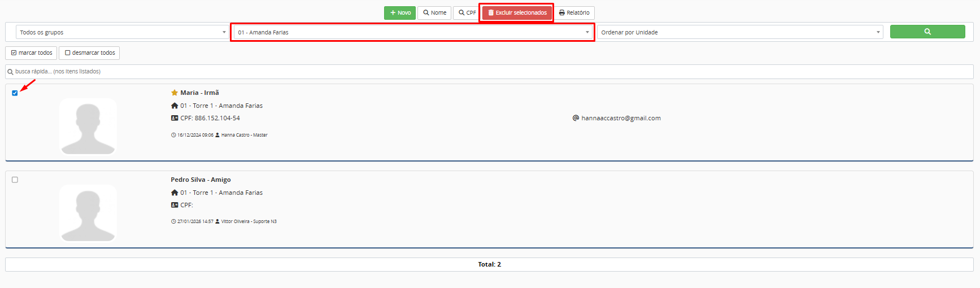Viewport: 980px width, 288px height.
Task: Click Maria's profile avatar placeholder
Action: tap(88, 126)
